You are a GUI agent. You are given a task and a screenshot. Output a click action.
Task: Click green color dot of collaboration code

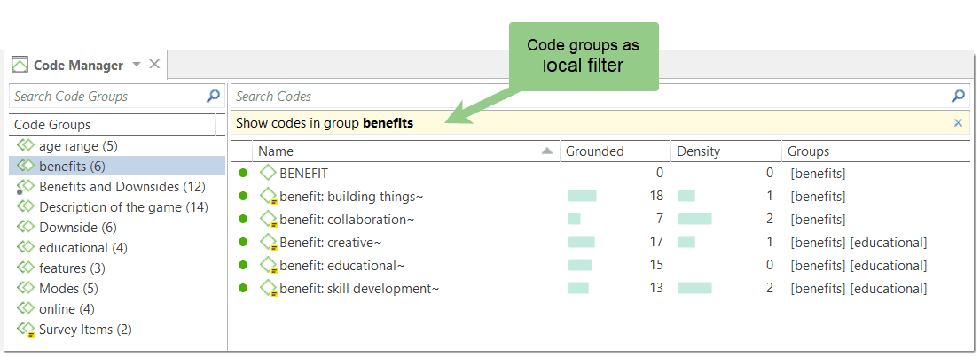243,220
